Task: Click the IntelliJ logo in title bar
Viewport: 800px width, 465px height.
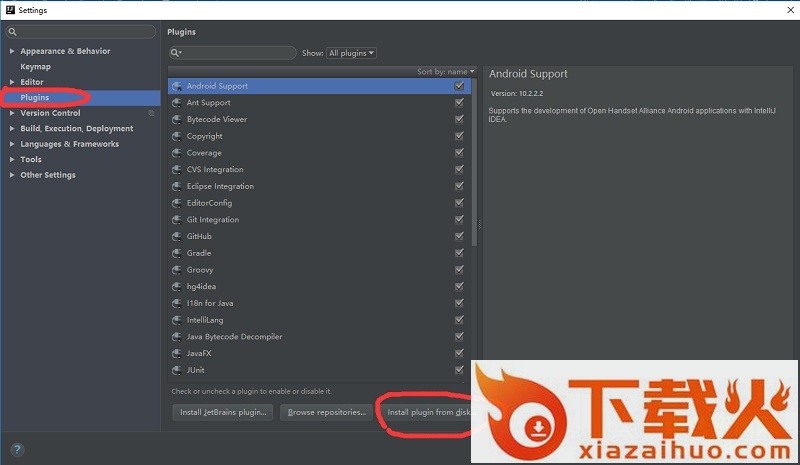Action: 10,10
